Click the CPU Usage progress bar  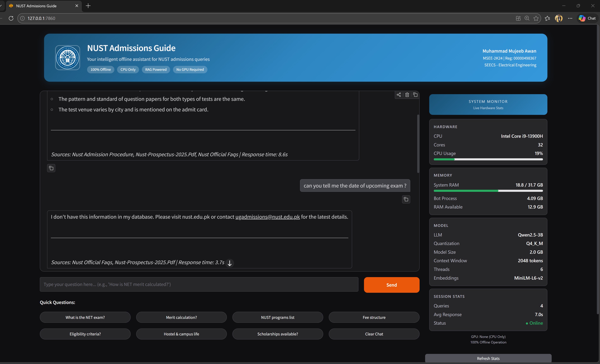coord(488,159)
